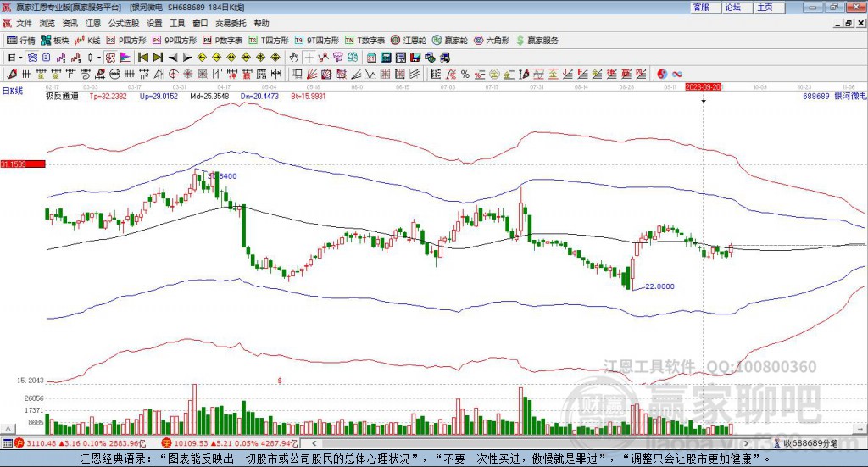Open the 行情 quotes view
Screen dimensions: 868x467
(20, 41)
